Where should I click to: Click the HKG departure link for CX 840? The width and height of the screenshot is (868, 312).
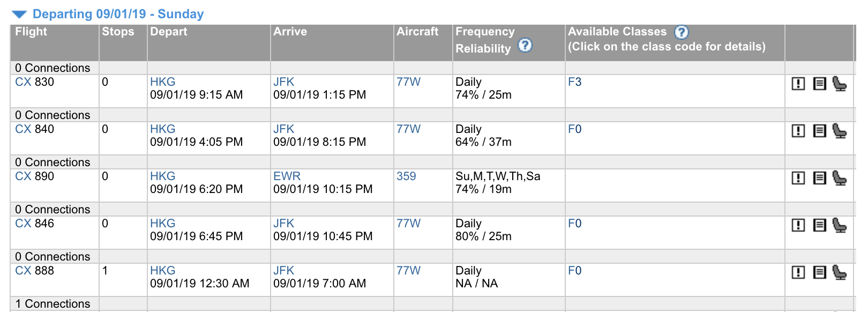162,129
